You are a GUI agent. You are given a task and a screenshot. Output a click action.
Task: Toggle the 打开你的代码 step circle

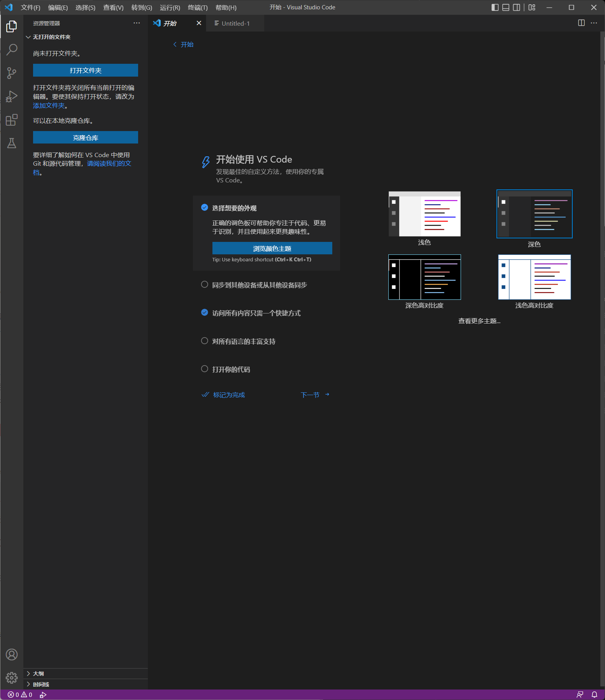pos(204,369)
